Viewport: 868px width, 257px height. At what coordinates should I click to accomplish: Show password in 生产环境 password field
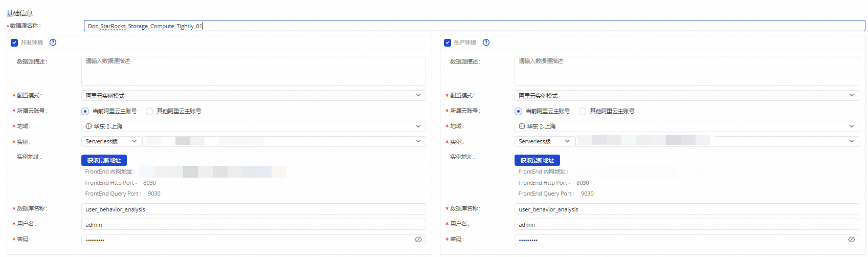point(852,240)
